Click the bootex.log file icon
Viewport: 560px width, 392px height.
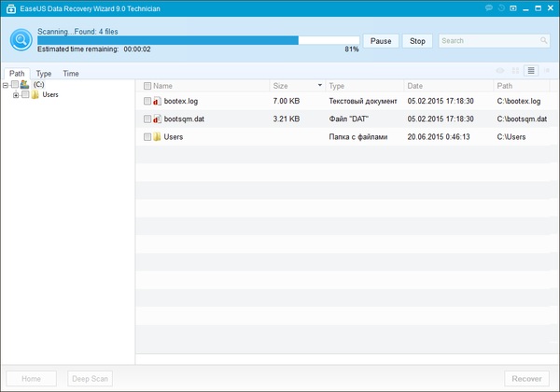(x=157, y=101)
